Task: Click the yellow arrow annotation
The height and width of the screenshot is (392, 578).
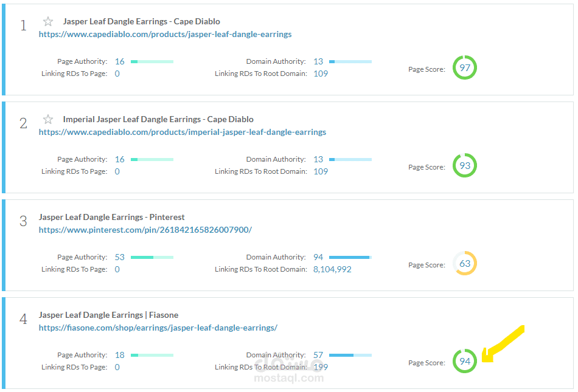Action: click(503, 345)
